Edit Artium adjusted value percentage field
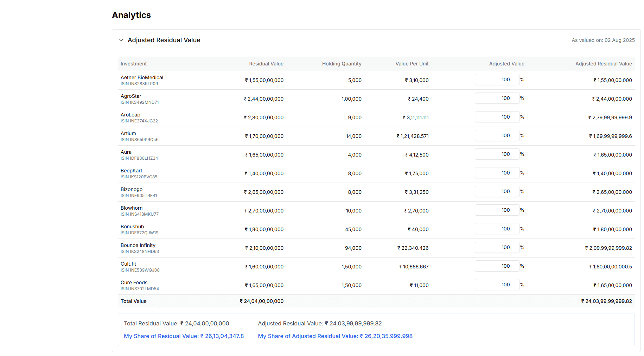Viewport: 644px width, 356px height. [x=497, y=135]
